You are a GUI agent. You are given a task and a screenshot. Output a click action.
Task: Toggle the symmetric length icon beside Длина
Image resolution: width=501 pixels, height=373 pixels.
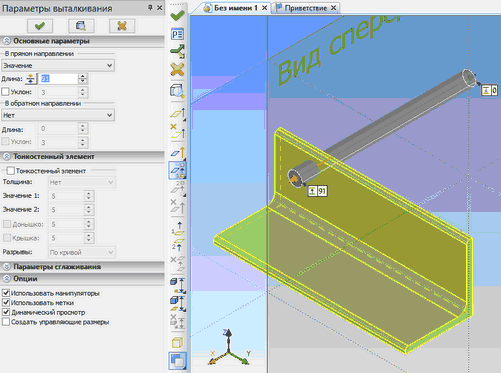tap(31, 79)
